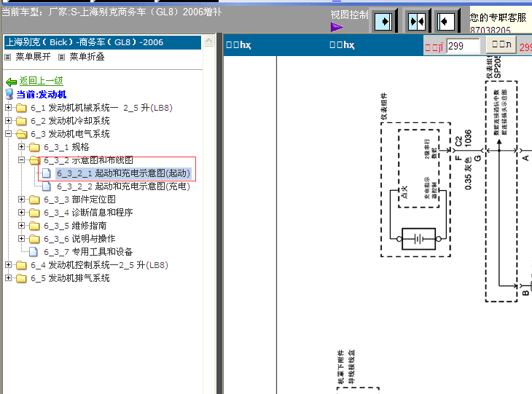Open 返回上一级 link
The width and height of the screenshot is (532, 394).
tap(41, 81)
